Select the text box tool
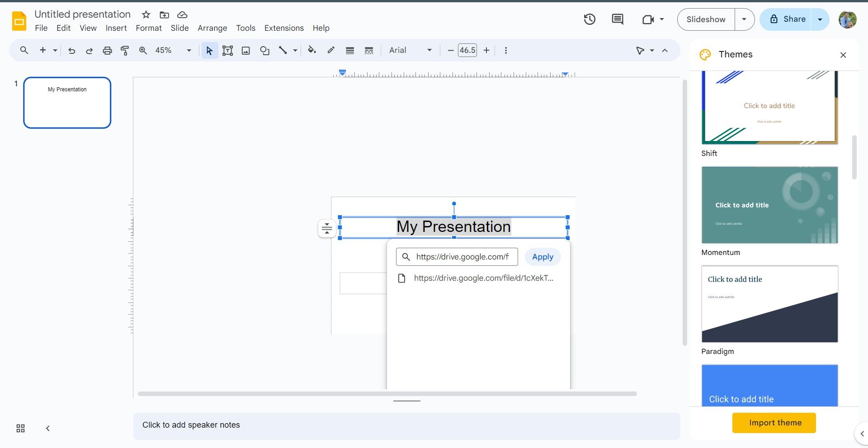This screenshot has height=448, width=868. (x=227, y=51)
